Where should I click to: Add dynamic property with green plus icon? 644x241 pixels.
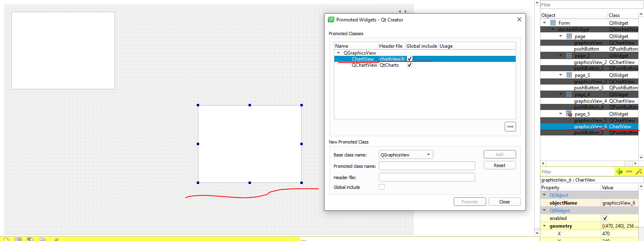click(619, 171)
